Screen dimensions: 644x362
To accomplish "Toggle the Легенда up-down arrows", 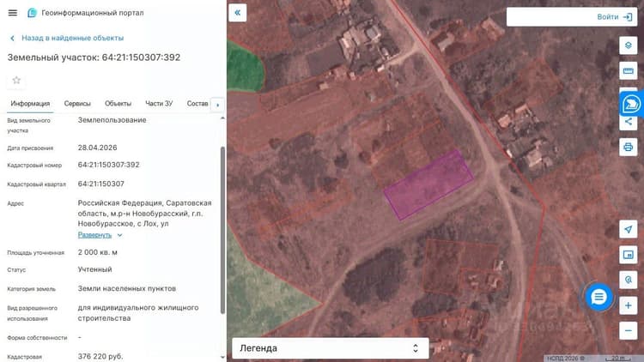I will [416, 348].
